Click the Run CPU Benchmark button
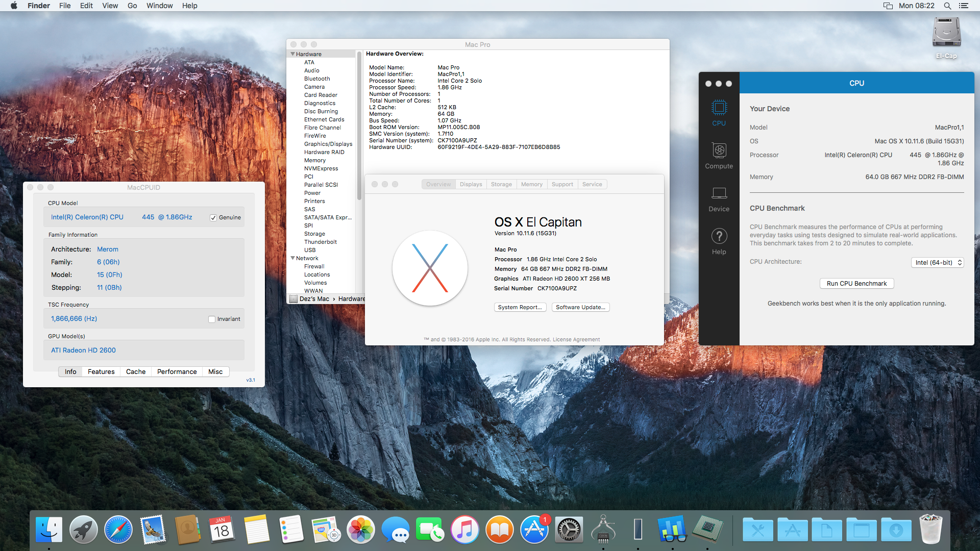This screenshot has height=551, width=980. [856, 283]
